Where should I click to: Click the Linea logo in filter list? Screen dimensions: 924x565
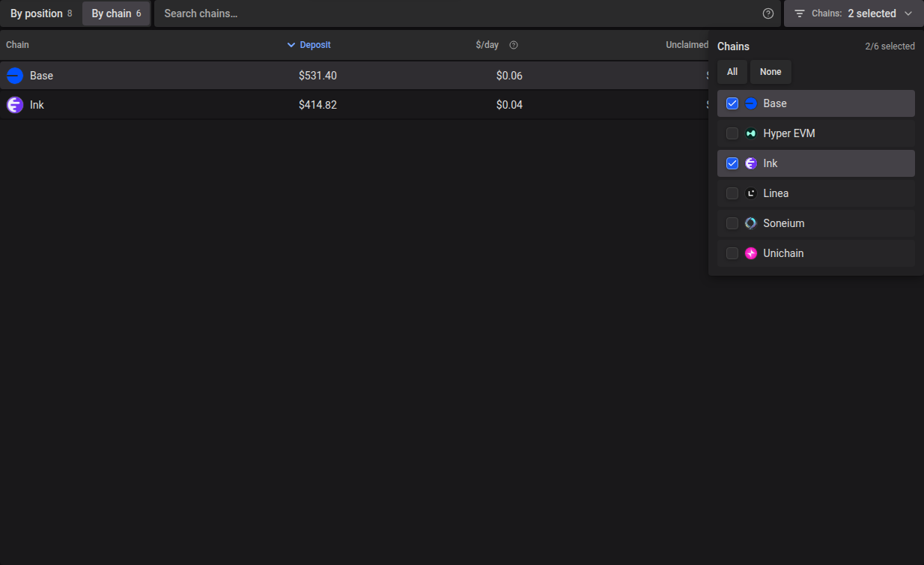[751, 193]
